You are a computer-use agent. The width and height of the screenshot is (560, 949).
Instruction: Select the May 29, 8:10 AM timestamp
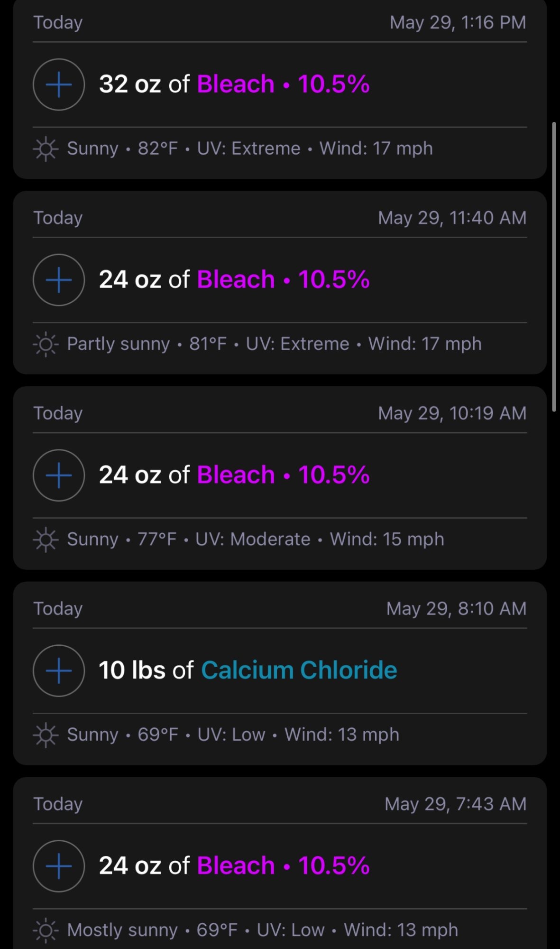pyautogui.click(x=456, y=609)
